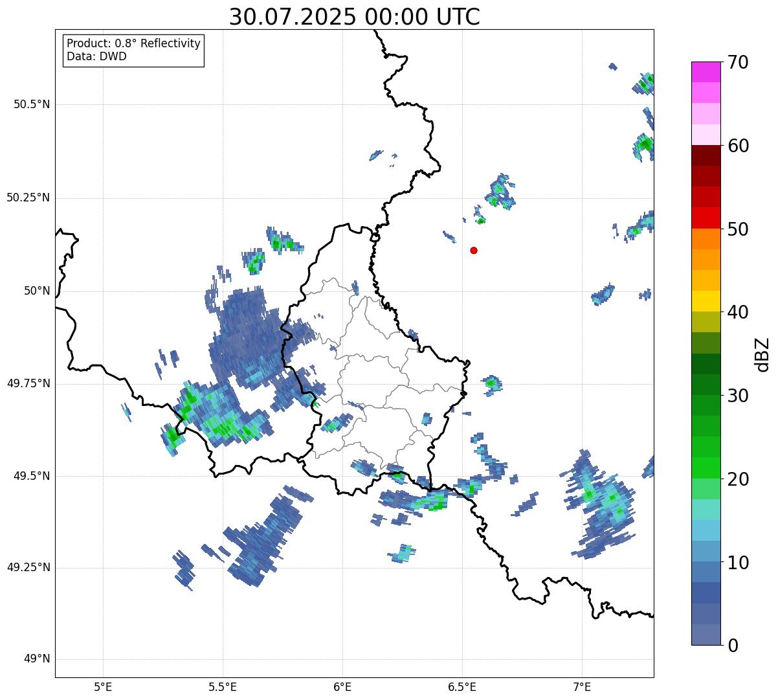This screenshot has height=700, width=778.
Task: Click the plot title 30.07.2025 00:00 UTC
Action: [x=354, y=17]
